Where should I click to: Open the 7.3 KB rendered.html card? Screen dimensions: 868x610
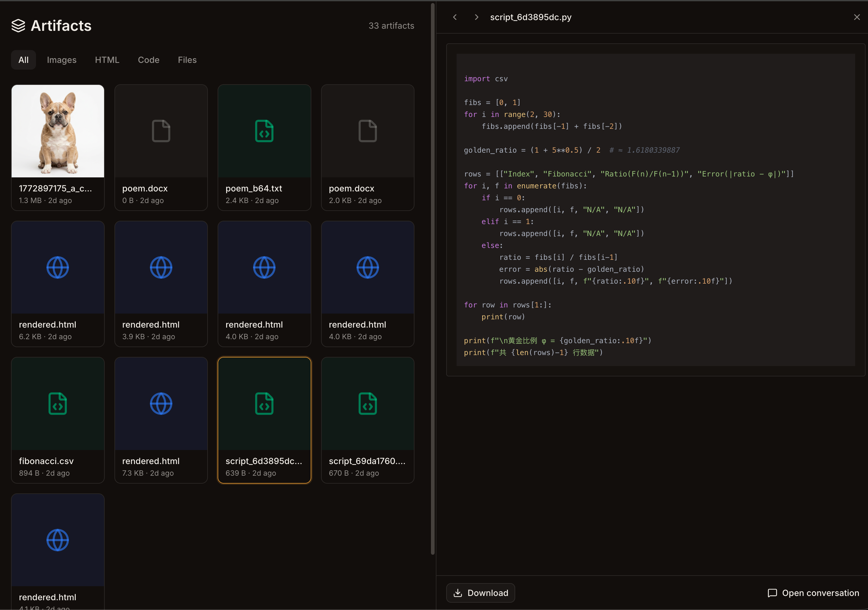click(x=161, y=420)
